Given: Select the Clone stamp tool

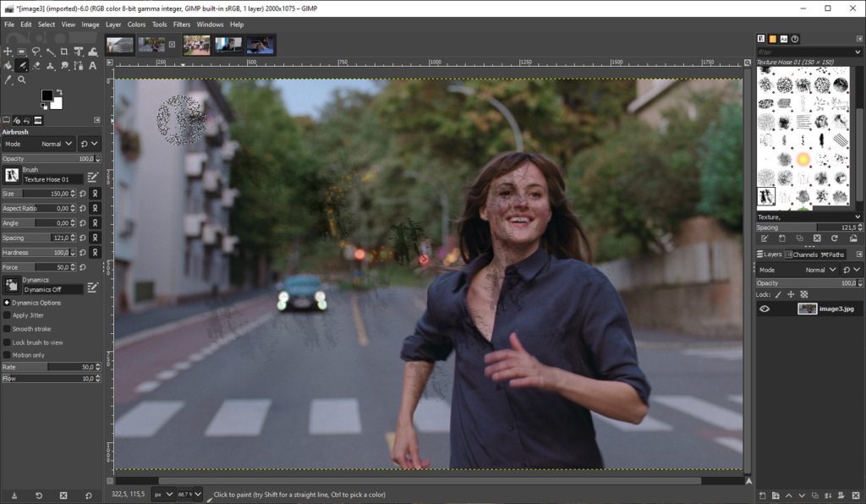Looking at the screenshot, I should [50, 66].
